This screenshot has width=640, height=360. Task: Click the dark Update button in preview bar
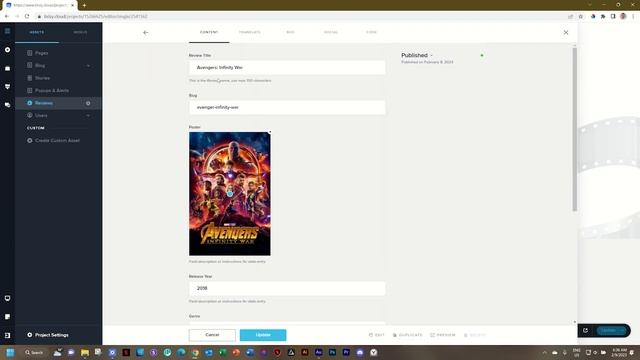click(x=611, y=330)
